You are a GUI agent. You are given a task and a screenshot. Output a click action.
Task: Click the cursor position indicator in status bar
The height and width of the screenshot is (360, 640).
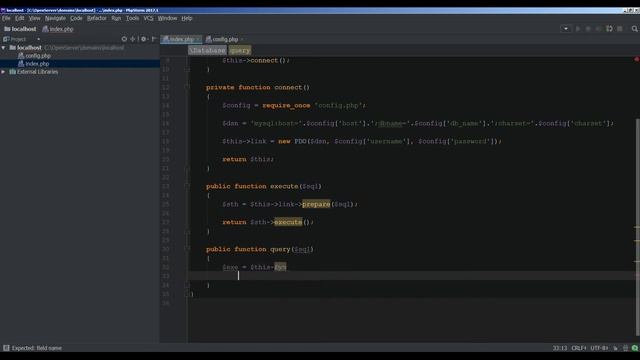point(560,348)
